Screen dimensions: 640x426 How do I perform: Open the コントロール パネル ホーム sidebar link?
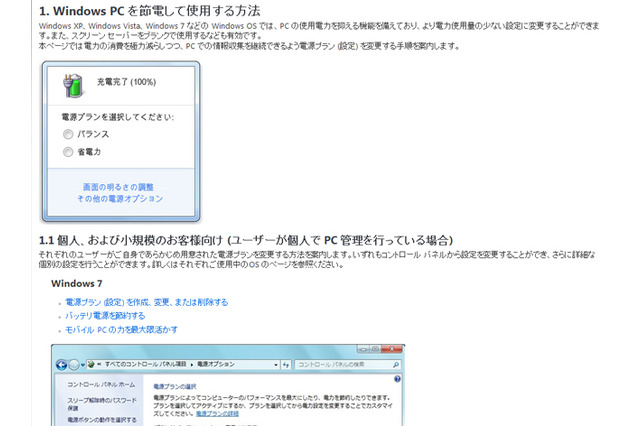101,384
